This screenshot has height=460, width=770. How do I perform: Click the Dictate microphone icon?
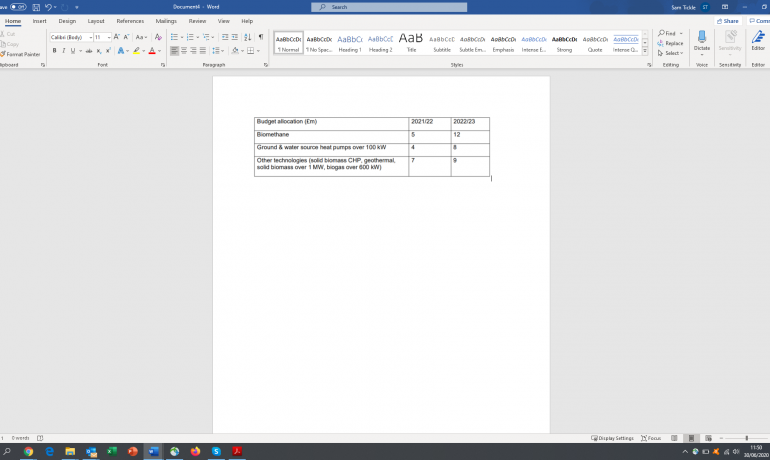702,38
